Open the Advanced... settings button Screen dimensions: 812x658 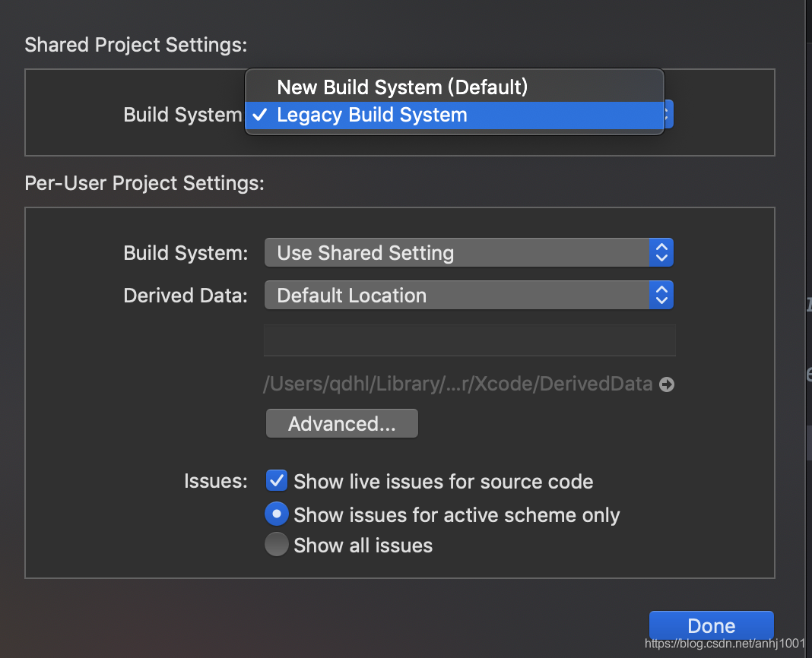click(x=342, y=423)
